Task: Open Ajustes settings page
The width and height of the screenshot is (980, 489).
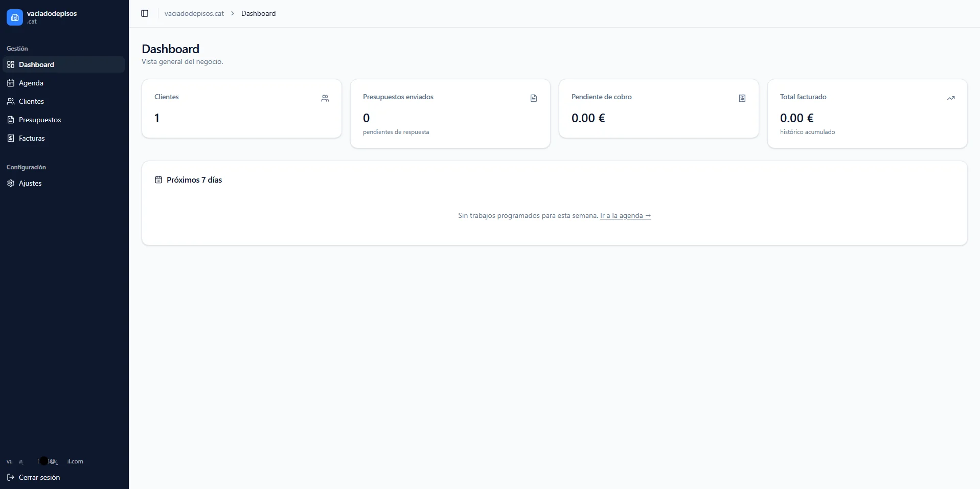Action: (63, 183)
